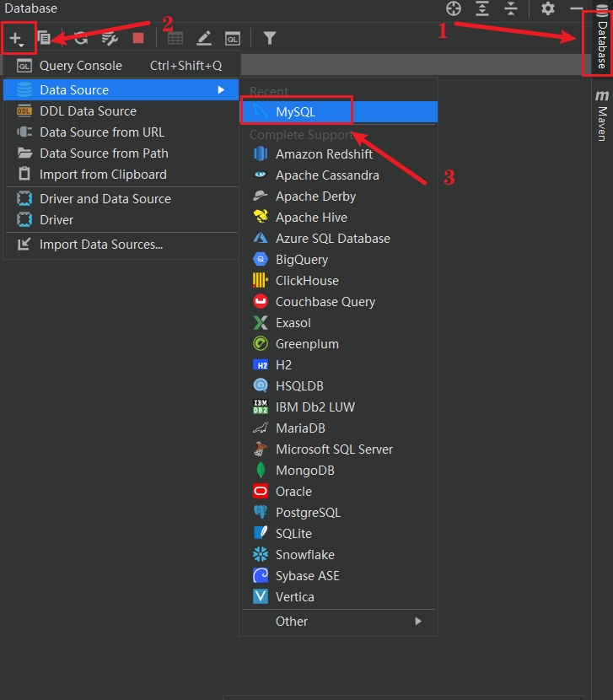The image size is (613, 700).
Task: Choose Apache Derby data source
Action: coord(339,196)
